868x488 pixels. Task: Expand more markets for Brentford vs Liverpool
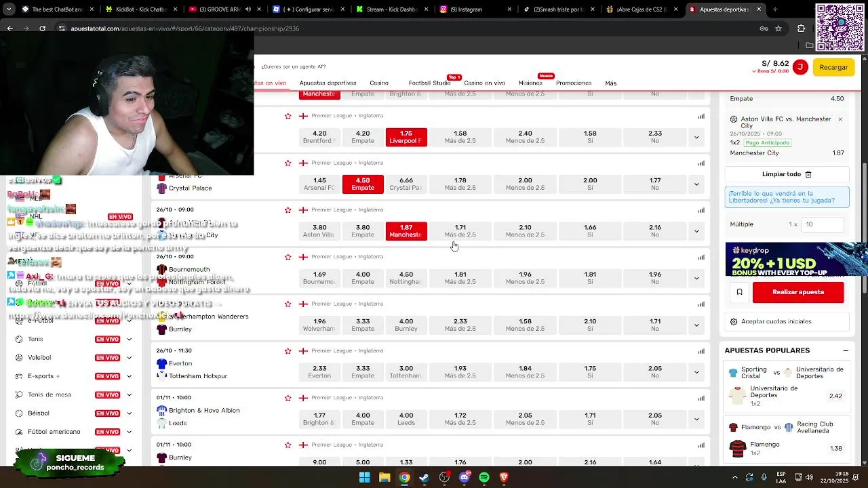(x=696, y=137)
